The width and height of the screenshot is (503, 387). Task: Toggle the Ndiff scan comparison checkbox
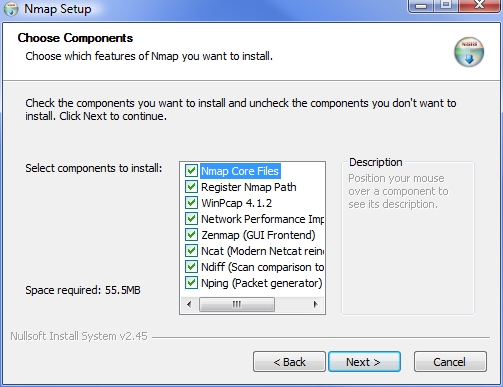(191, 267)
